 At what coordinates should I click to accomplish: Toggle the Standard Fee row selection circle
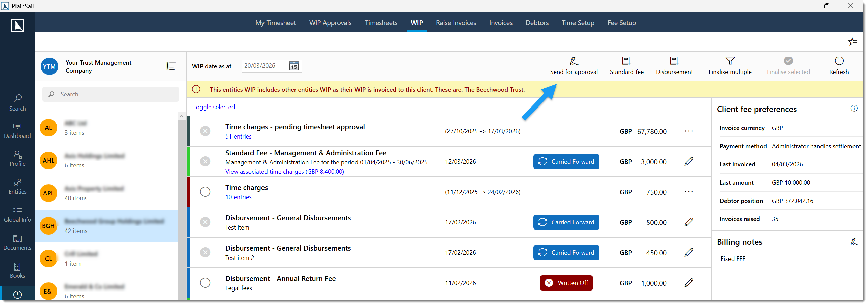(205, 162)
